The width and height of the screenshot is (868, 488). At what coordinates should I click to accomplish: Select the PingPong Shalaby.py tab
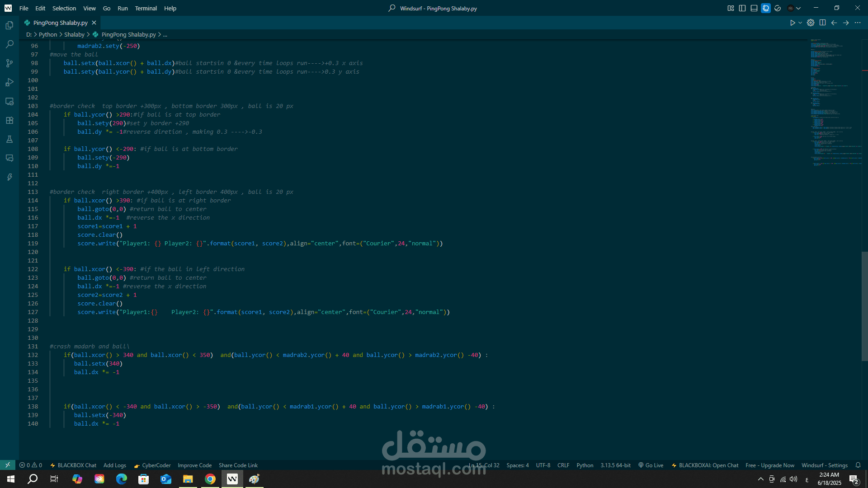click(60, 23)
